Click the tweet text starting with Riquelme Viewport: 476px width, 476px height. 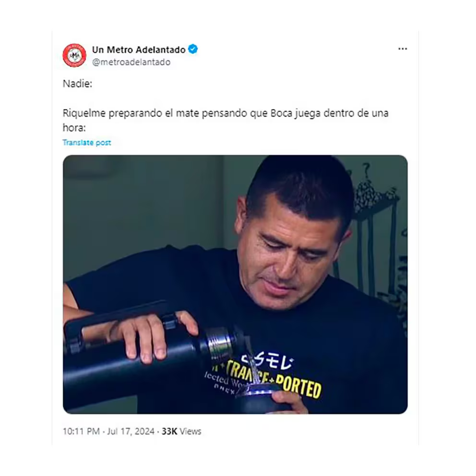click(225, 120)
